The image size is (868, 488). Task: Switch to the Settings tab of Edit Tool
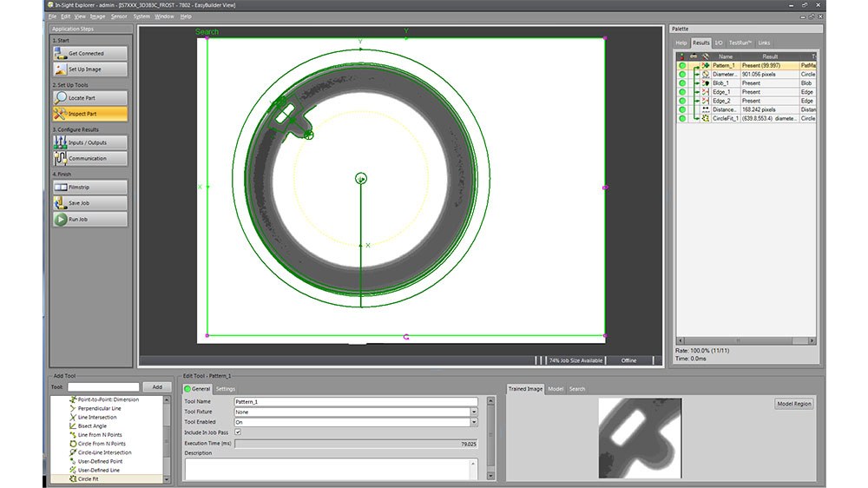tap(225, 389)
